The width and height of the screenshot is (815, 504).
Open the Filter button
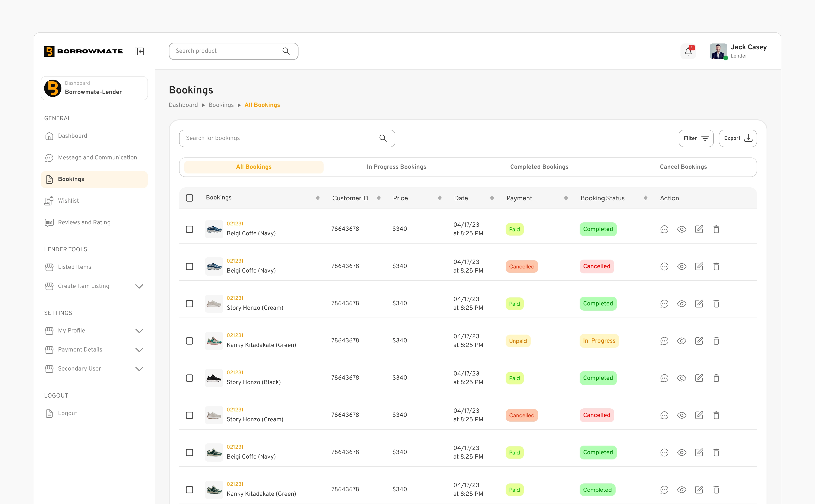point(696,138)
